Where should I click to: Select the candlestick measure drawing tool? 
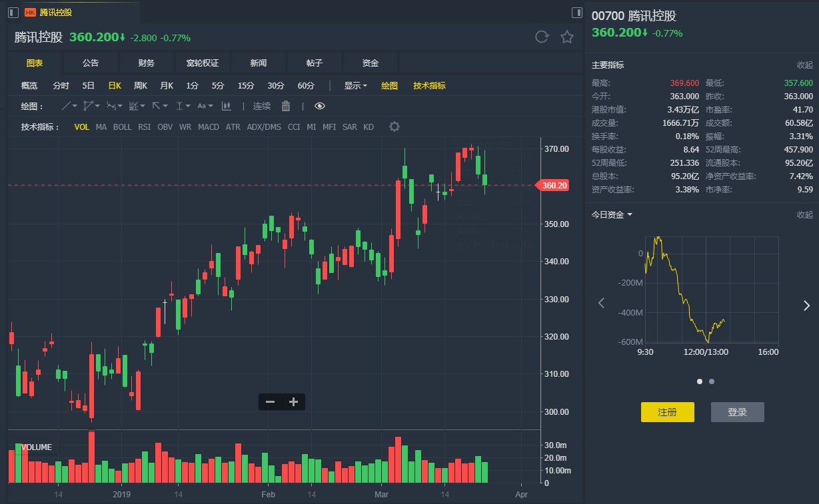226,106
